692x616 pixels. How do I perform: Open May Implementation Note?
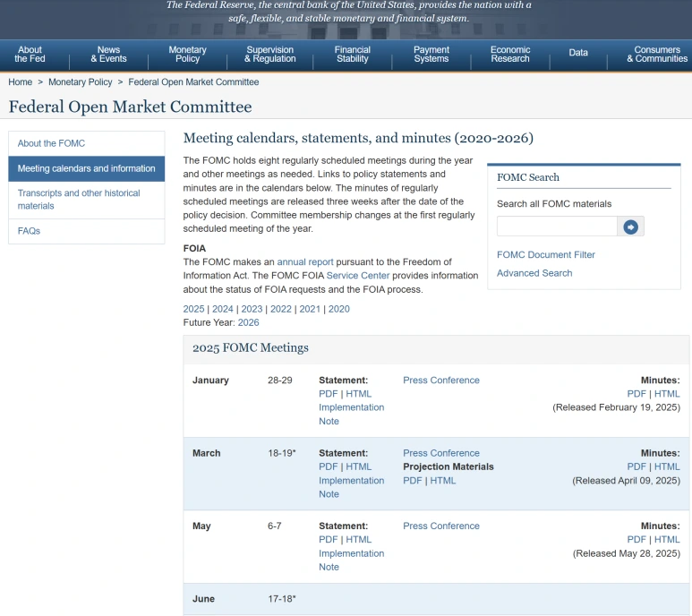pyautogui.click(x=351, y=560)
